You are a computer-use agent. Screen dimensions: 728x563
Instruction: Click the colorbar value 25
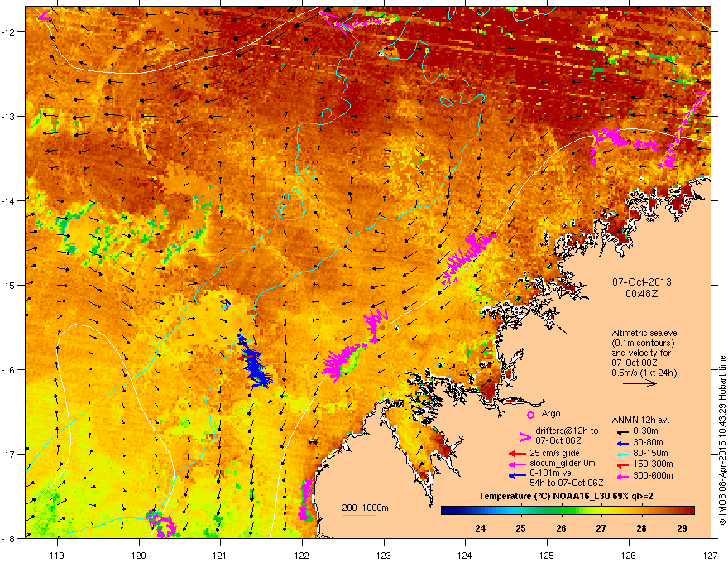pos(521,528)
